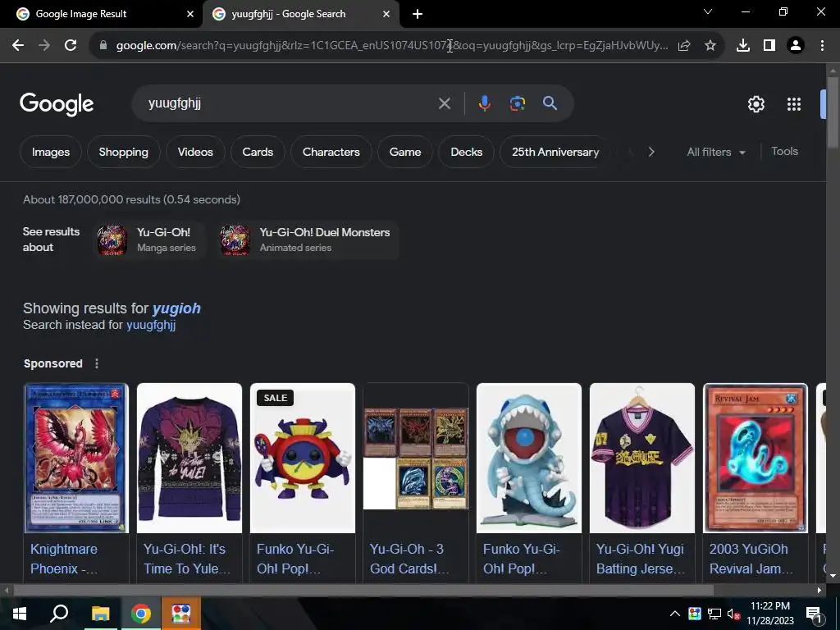Viewport: 840px width, 630px height.
Task: Select the 25th Anniversary filter chip
Action: click(555, 152)
